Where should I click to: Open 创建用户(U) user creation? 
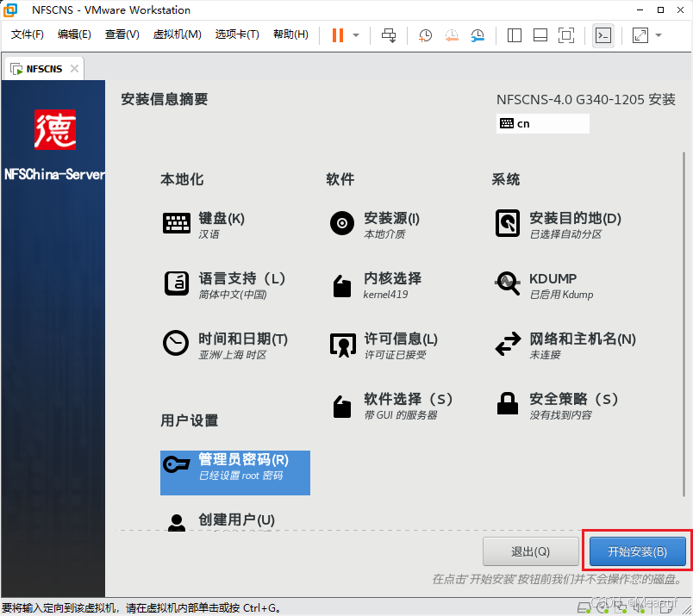[220, 520]
